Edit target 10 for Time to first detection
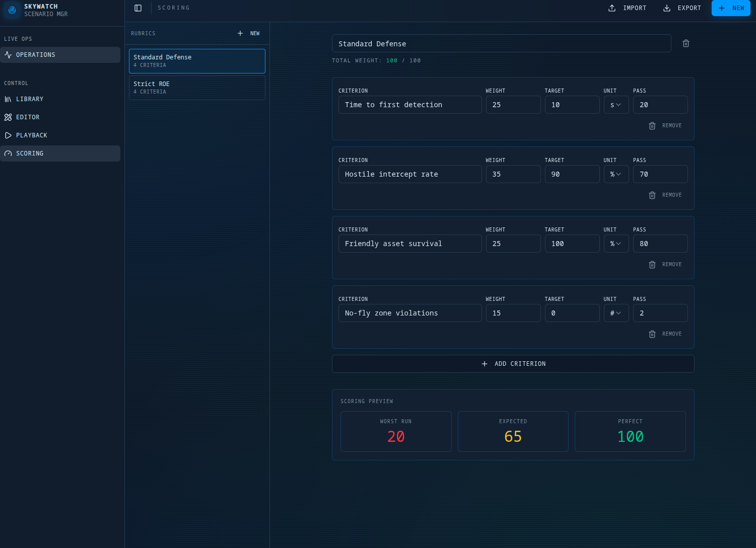The image size is (756, 548). pos(572,105)
